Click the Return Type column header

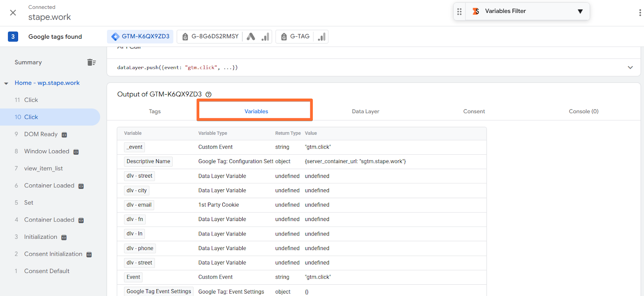[288, 133]
